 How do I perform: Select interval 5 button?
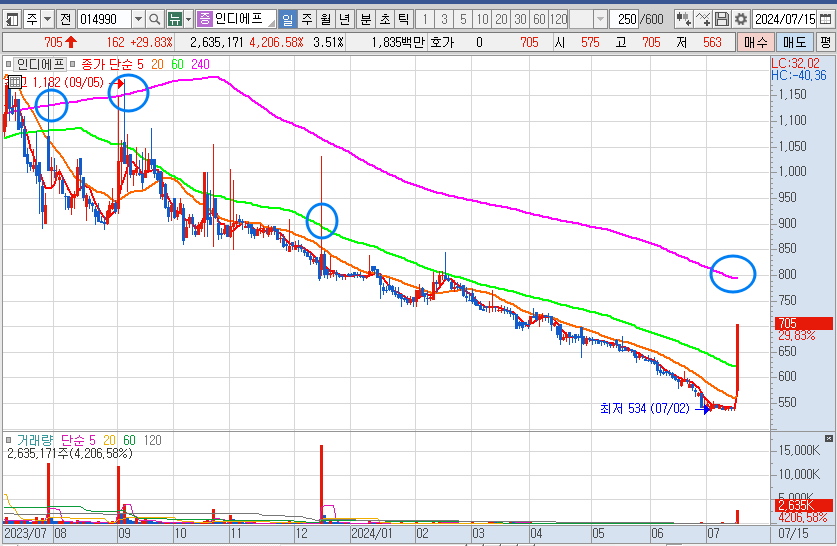pos(463,20)
